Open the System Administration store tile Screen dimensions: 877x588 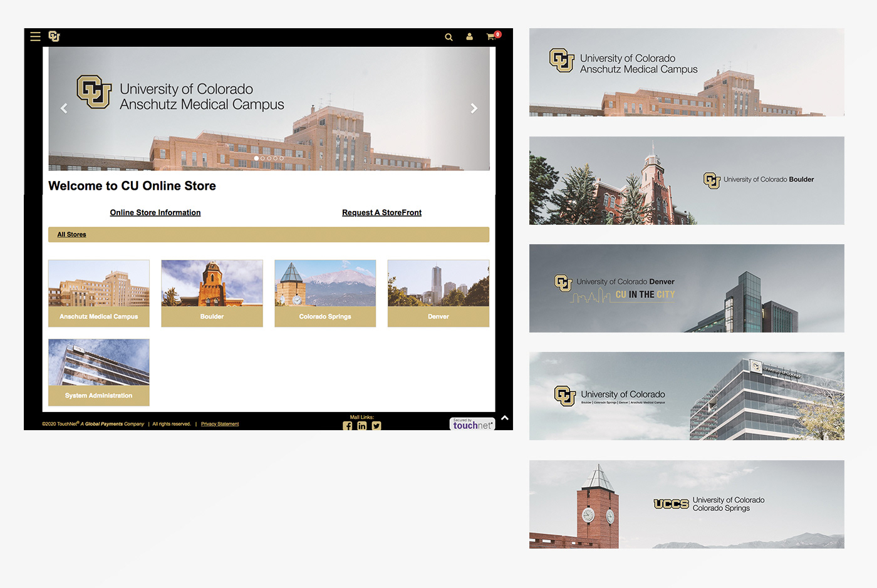tap(99, 373)
